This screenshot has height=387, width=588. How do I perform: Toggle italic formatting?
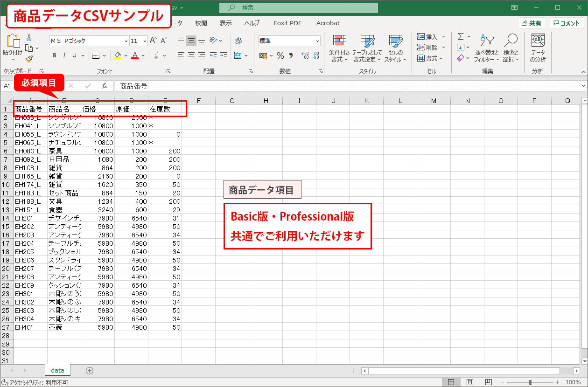coord(64,56)
